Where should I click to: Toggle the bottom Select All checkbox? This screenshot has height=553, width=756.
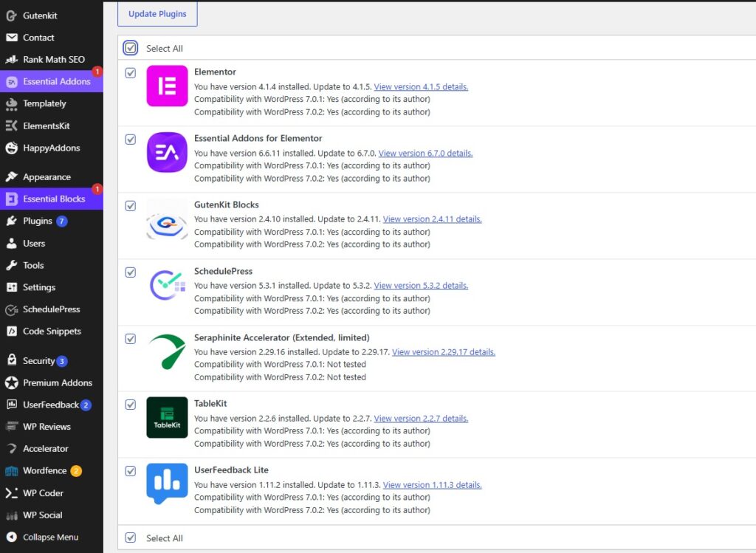point(130,537)
